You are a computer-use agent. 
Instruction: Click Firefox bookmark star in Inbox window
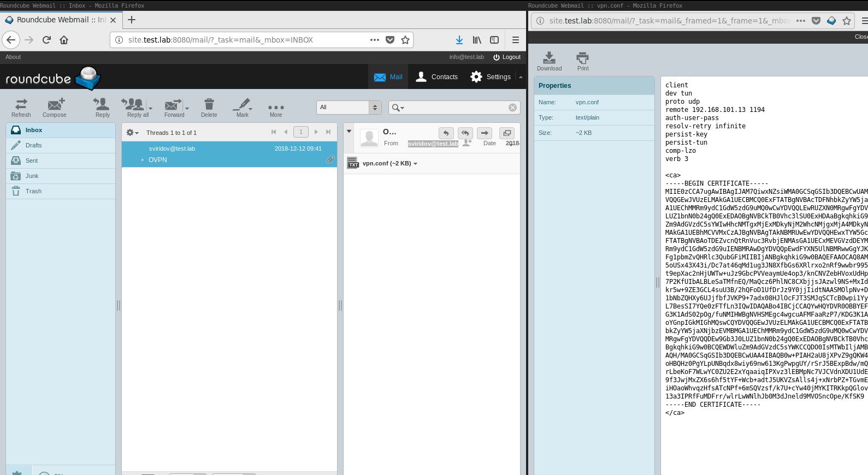tap(405, 40)
